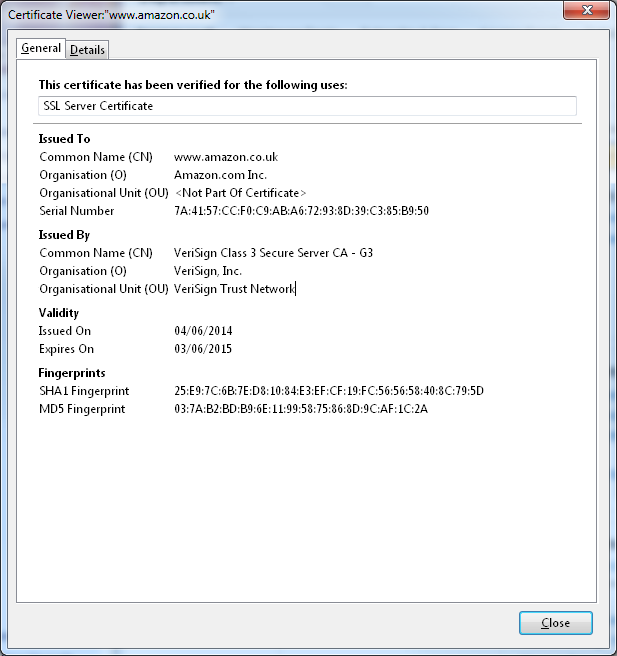Screen dimensions: 617x656
Task: Click the Issued On label
Action: click(x=65, y=331)
